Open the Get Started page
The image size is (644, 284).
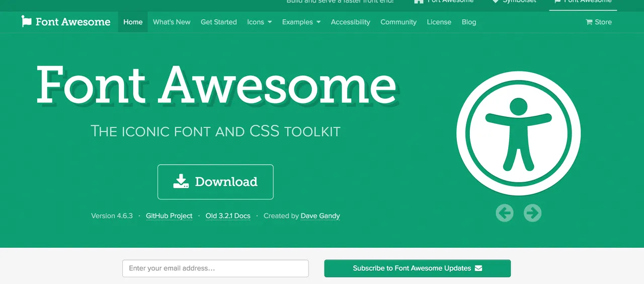(x=219, y=22)
